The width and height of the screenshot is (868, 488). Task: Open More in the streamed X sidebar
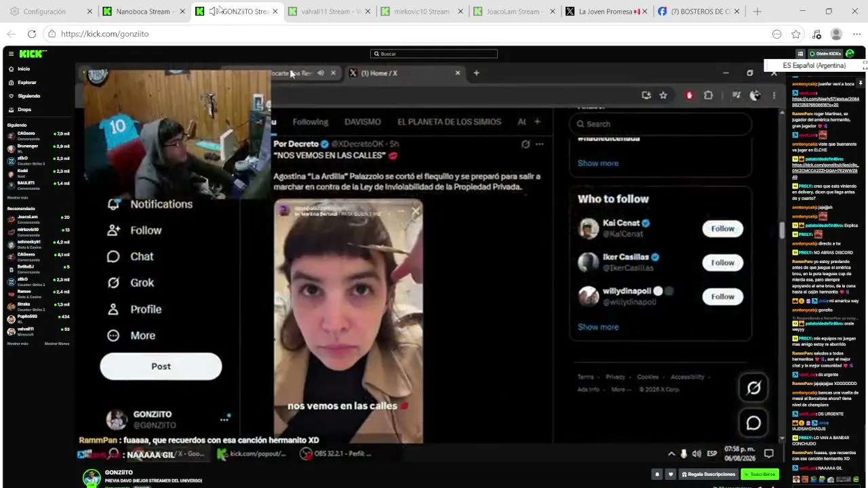point(132,335)
